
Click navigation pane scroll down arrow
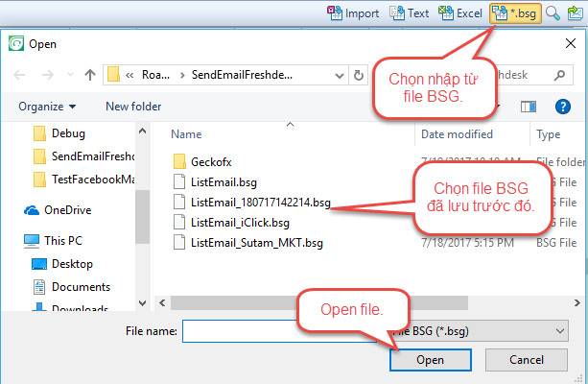click(143, 303)
